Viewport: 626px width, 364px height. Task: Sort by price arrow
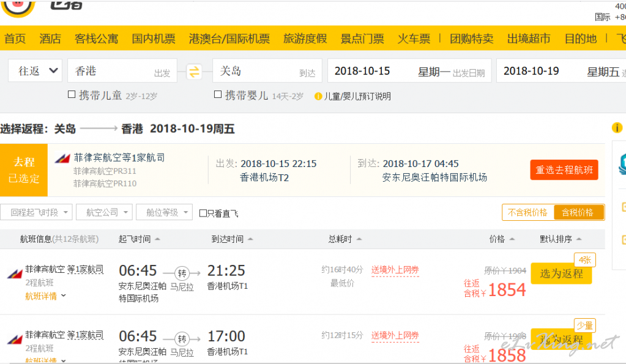(512, 239)
